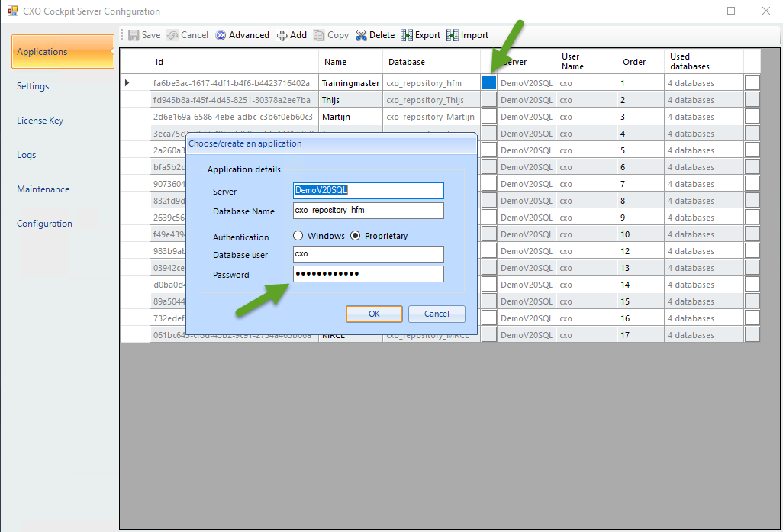This screenshot has width=783, height=532.
Task: Toggle last-column checkbox in order 1 row
Action: click(x=752, y=82)
